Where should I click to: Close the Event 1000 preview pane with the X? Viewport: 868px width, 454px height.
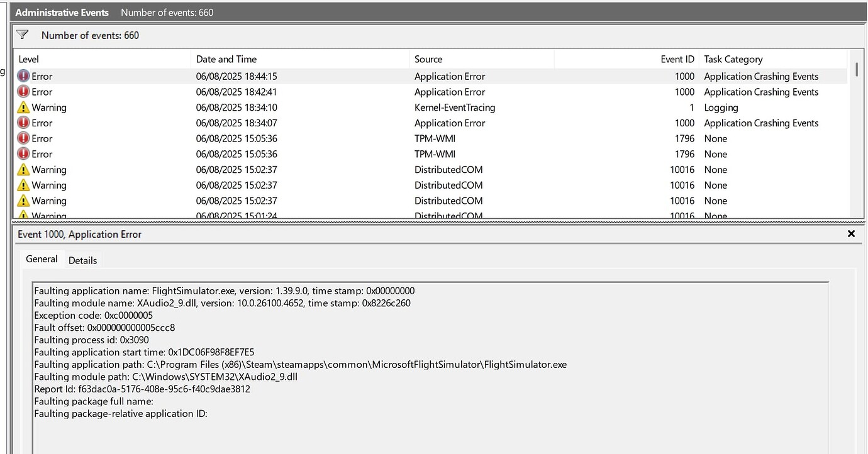tap(851, 233)
